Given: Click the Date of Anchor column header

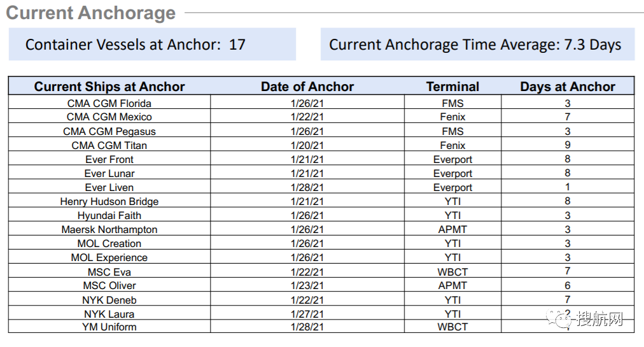Looking at the screenshot, I should [307, 87].
